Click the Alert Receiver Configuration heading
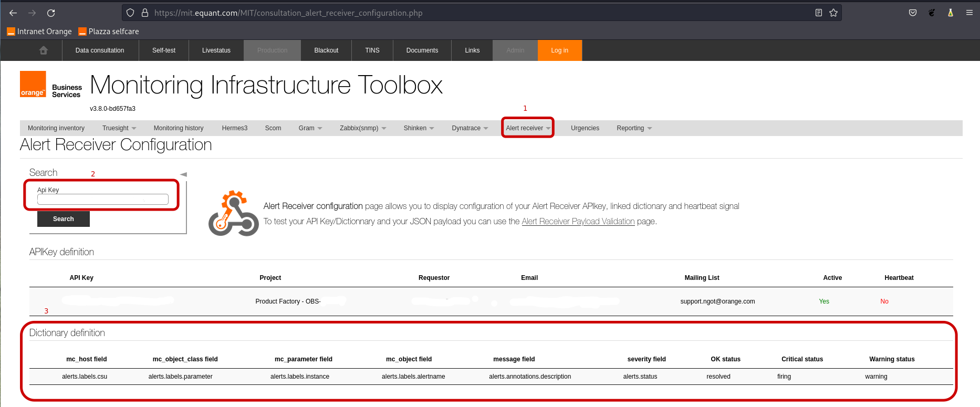The image size is (980, 407). [116, 145]
